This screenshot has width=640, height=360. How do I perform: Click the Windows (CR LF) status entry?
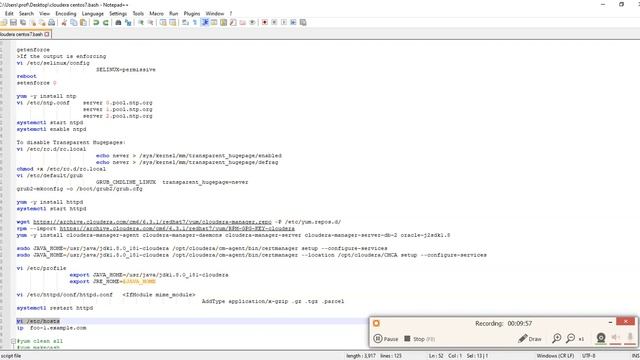(x=555, y=356)
